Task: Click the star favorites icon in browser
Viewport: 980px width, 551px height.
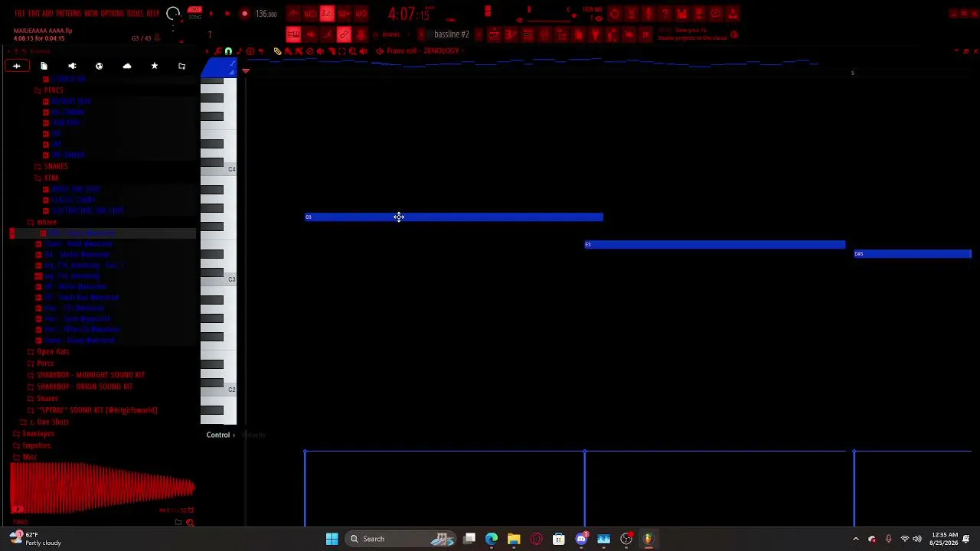Action: 154,66
